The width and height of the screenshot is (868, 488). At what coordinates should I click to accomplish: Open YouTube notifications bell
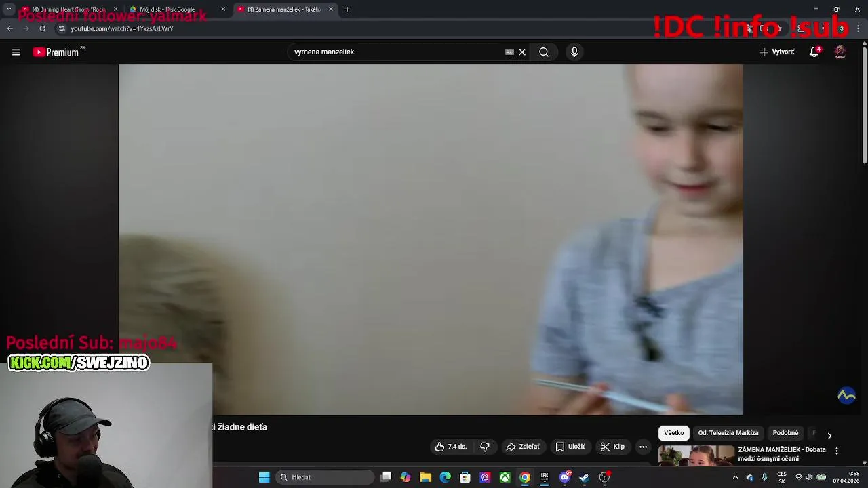tap(814, 52)
